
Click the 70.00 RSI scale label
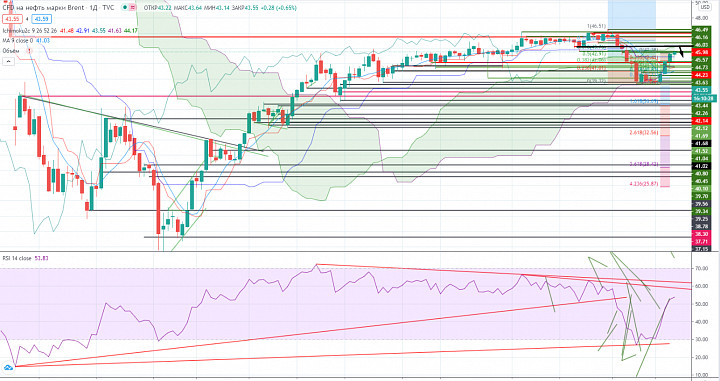click(x=701, y=268)
